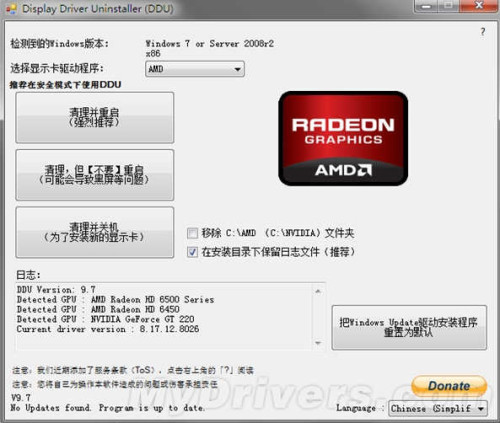
Task: Click 清理并重启 (强烈推荐) button
Action: [95, 118]
